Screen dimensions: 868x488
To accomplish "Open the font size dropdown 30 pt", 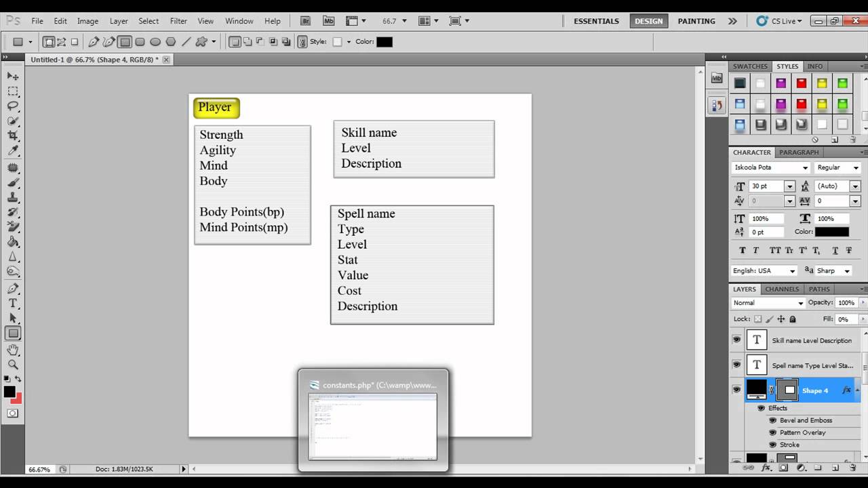I will 789,186.
